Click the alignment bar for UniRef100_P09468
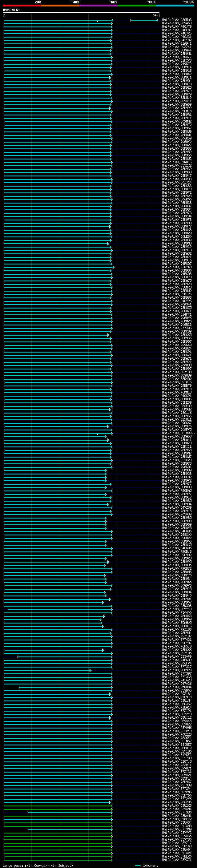Viewport: 197px width, 868px height. click(x=58, y=24)
